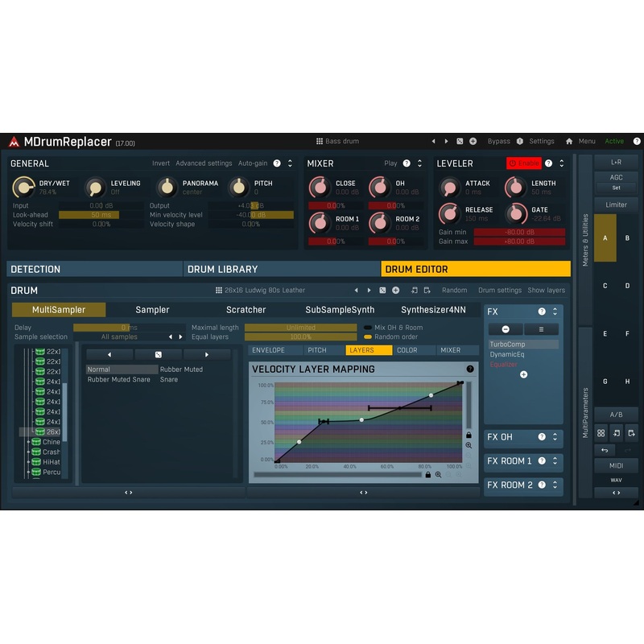Click the Auto-gain button
The image size is (644, 644).
253,163
